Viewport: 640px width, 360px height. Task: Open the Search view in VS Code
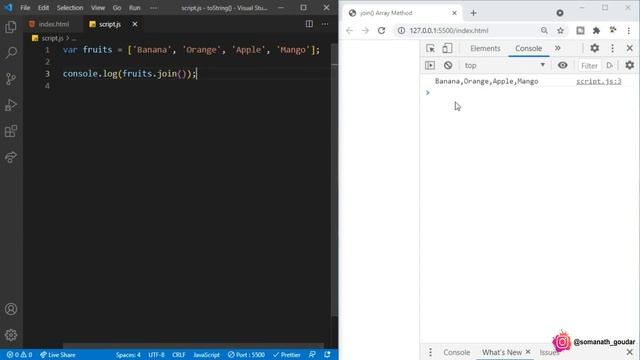pos(11,53)
